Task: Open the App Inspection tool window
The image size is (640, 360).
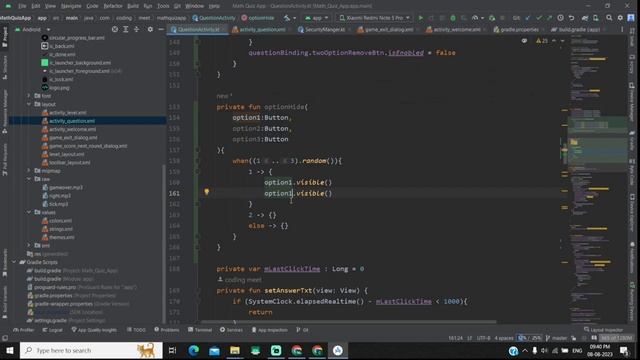Action: click(269, 330)
